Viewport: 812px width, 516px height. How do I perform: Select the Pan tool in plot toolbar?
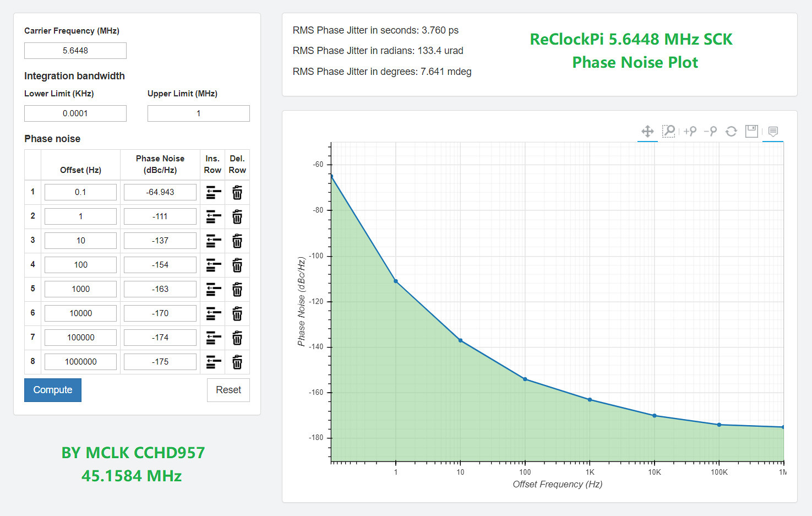point(647,131)
